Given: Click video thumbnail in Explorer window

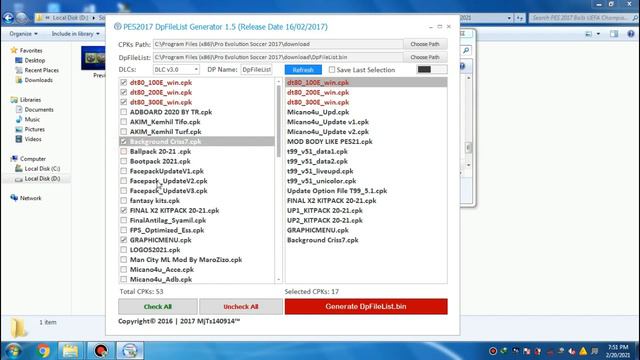Looking at the screenshot, I should (93, 58).
